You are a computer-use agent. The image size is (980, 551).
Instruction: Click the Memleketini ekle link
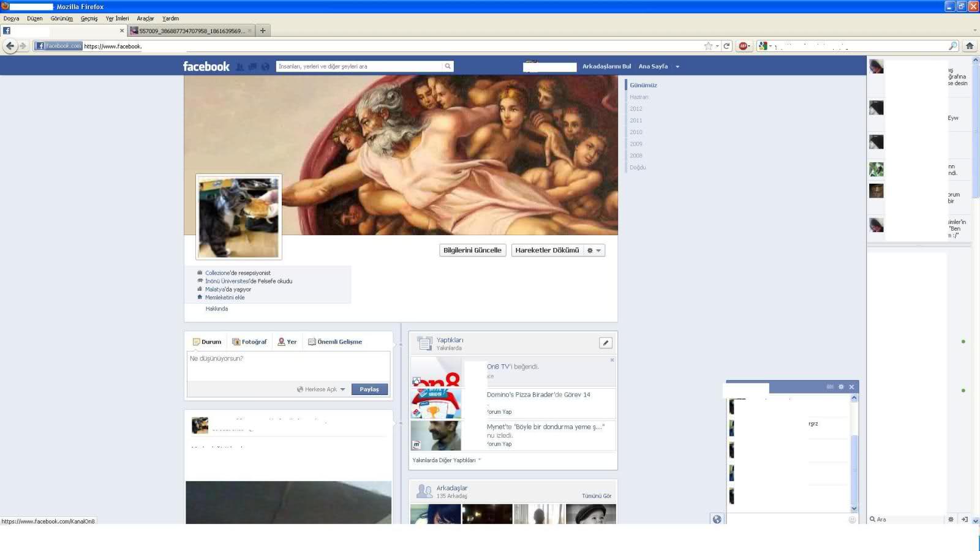(x=225, y=298)
